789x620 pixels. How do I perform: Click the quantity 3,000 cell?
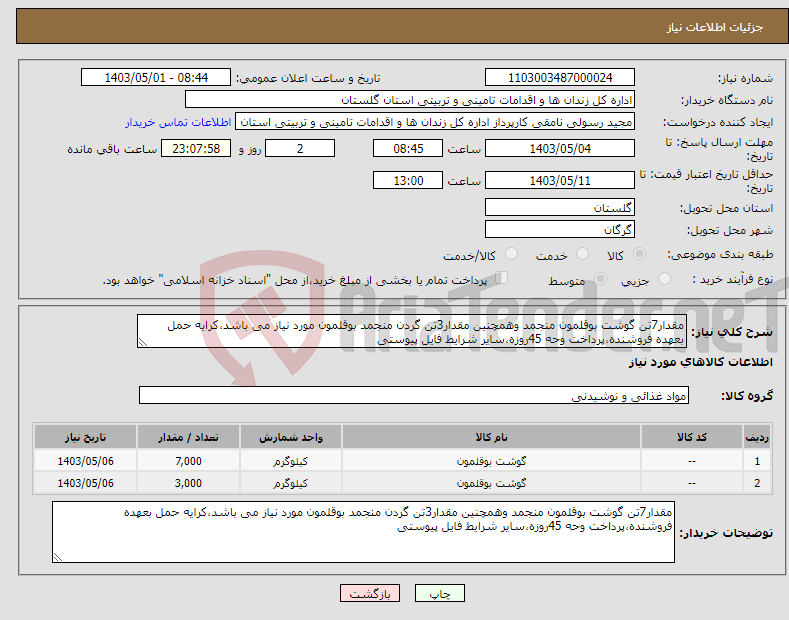pyautogui.click(x=188, y=483)
